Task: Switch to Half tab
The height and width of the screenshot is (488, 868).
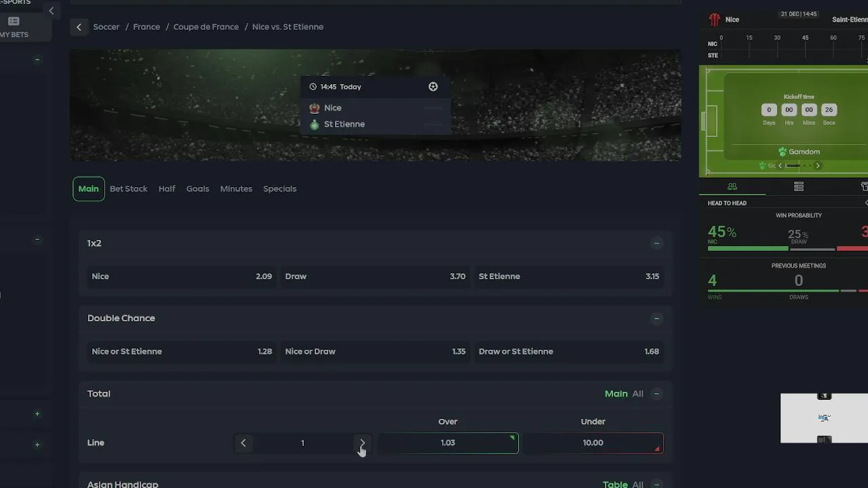Action: click(167, 189)
